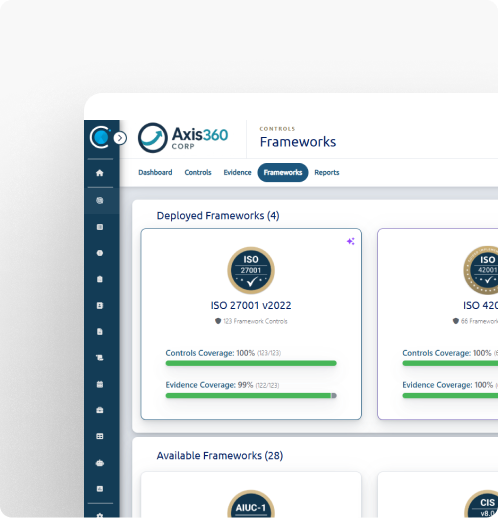The width and height of the screenshot is (498, 518).
Task: Open the list-panel icon below the globe
Action: point(100,227)
